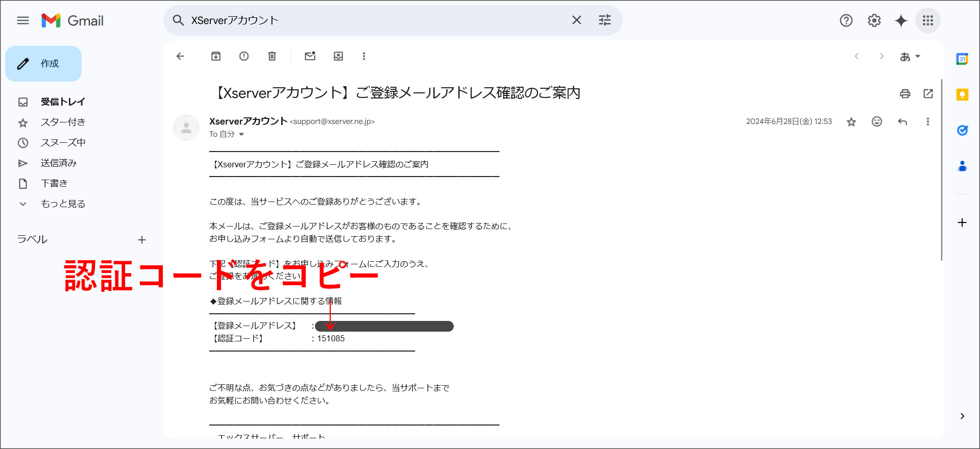Open スヌーズ中 snoozed mail
The image size is (980, 449).
click(63, 142)
